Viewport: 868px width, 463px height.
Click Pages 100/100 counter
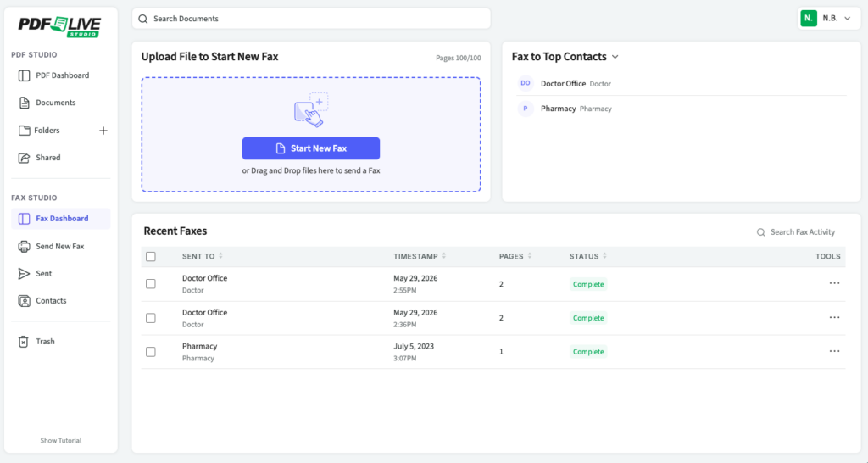coord(458,58)
